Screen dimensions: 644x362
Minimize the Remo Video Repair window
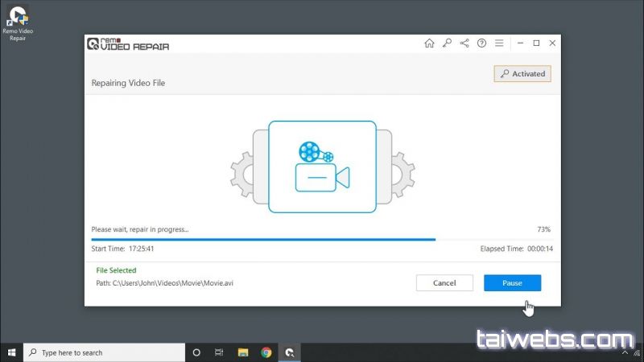point(520,43)
